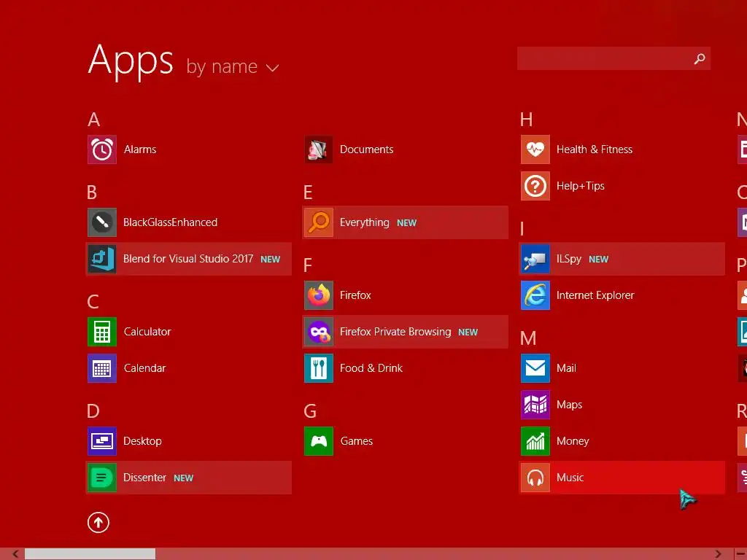Open Blend for Visual Studio 2017 icon

(102, 259)
